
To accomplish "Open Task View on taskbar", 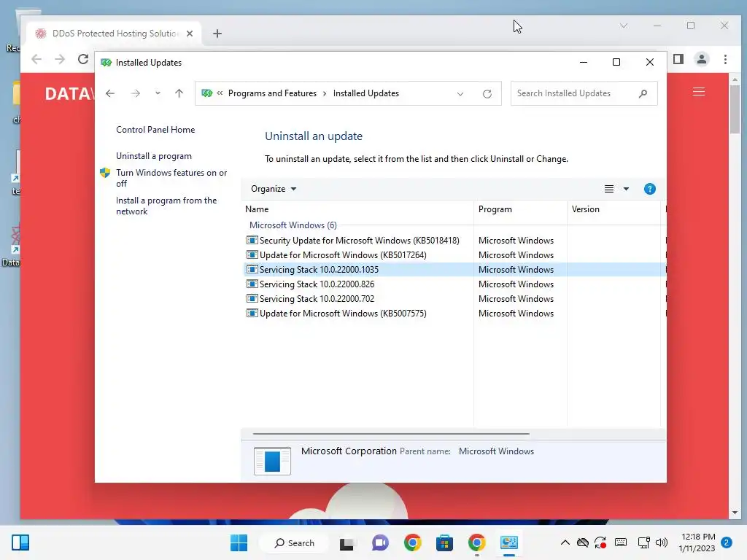I will tap(347, 542).
